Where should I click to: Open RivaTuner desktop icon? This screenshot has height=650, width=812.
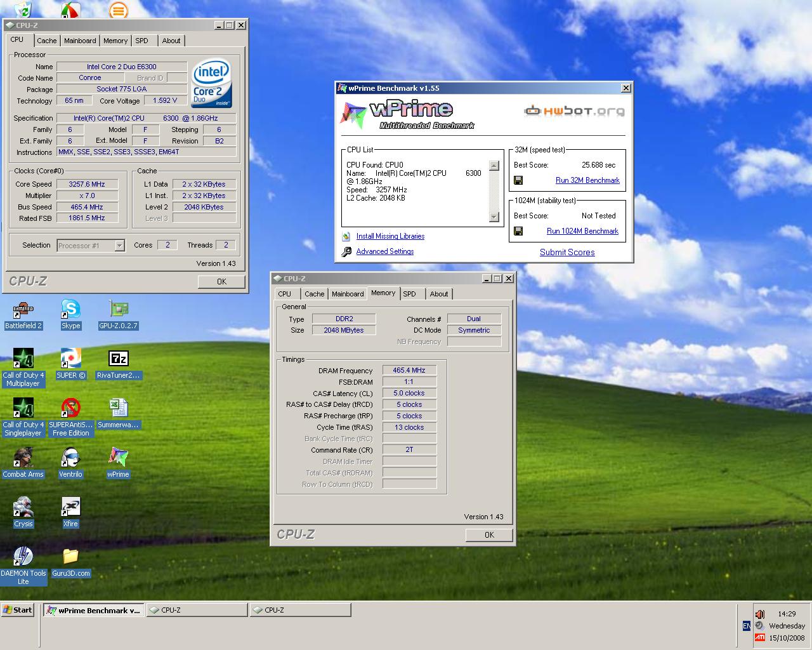tap(118, 364)
